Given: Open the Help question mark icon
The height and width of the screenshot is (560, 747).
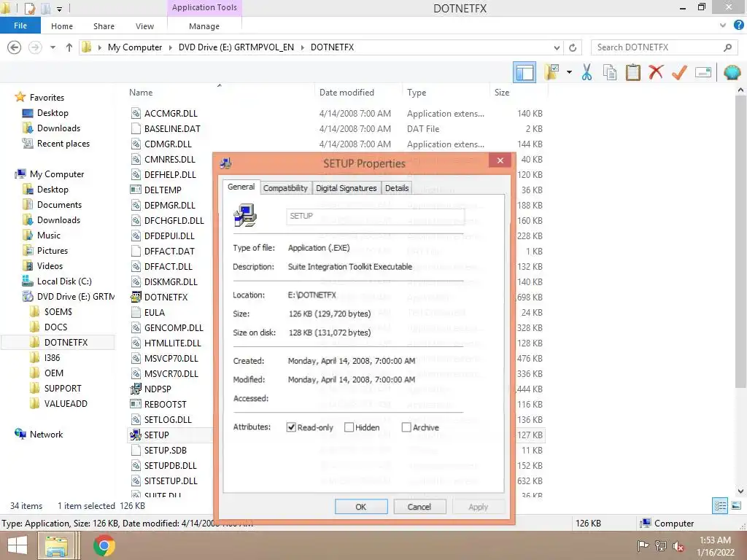Looking at the screenshot, I should tap(739, 26).
